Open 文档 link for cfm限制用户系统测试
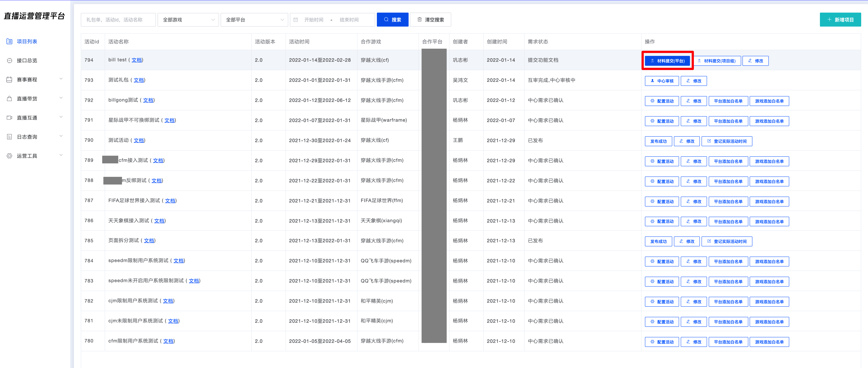The width and height of the screenshot is (868, 368). click(x=168, y=341)
